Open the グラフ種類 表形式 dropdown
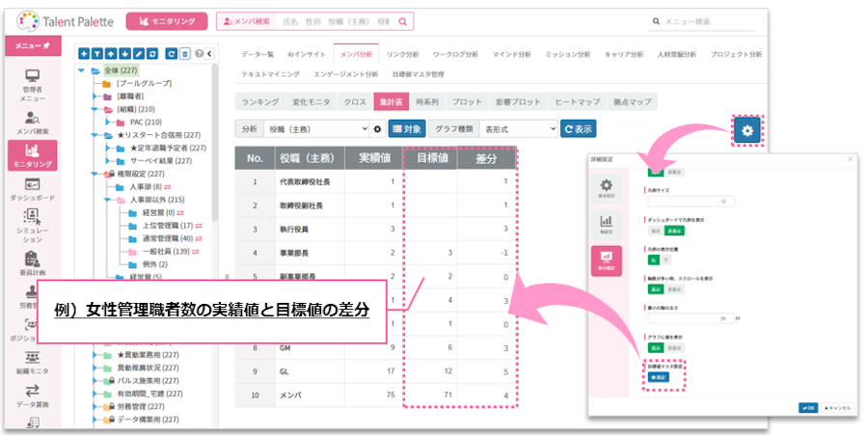 coord(519,129)
